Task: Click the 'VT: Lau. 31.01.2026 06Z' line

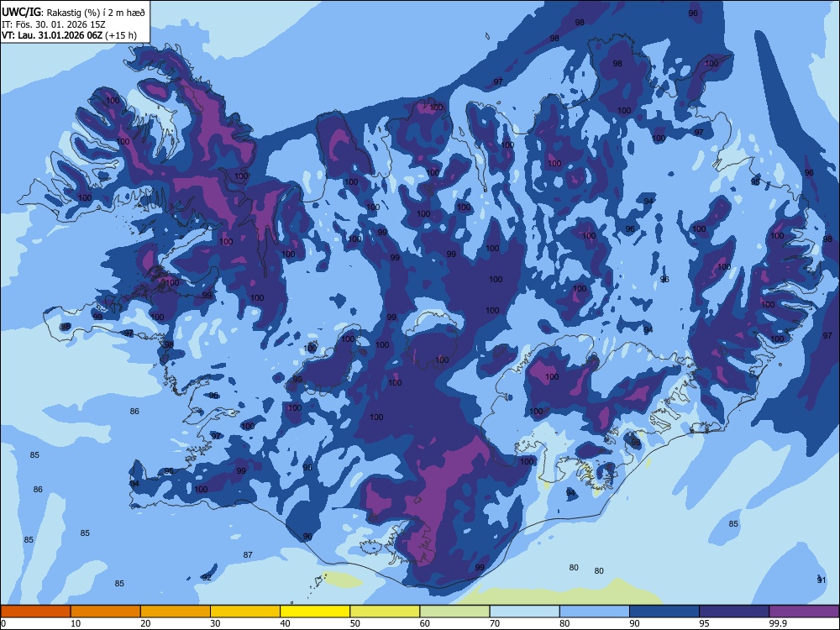Action: point(52,35)
